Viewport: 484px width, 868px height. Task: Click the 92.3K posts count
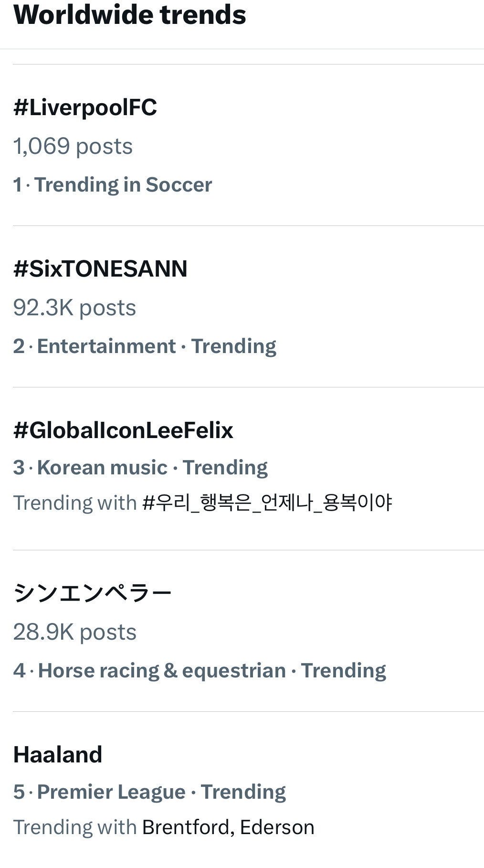click(74, 308)
